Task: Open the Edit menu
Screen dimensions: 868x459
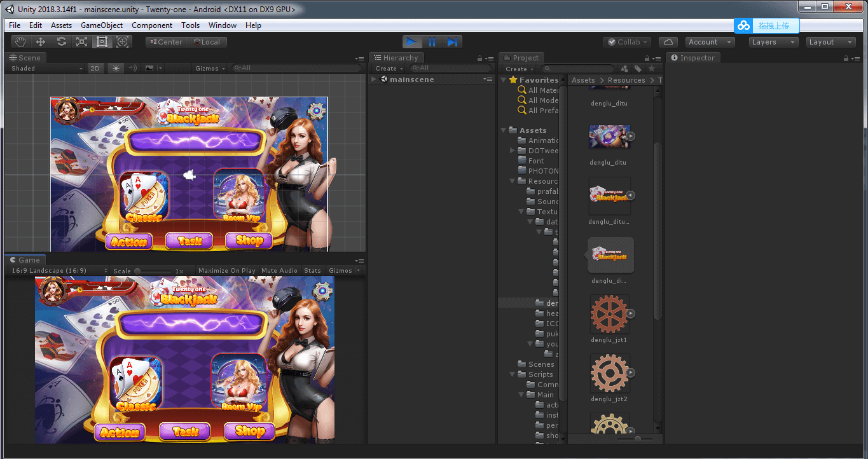Action: 36,25
